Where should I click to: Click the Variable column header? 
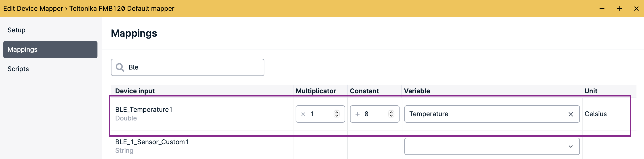point(417,91)
